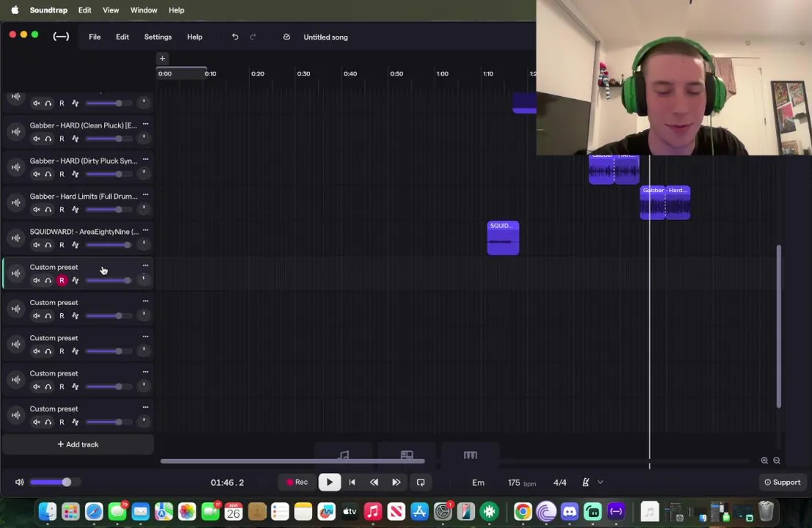This screenshot has width=812, height=528.
Task: Open options menu for Gabber - Hard Limits track
Action: tap(146, 195)
